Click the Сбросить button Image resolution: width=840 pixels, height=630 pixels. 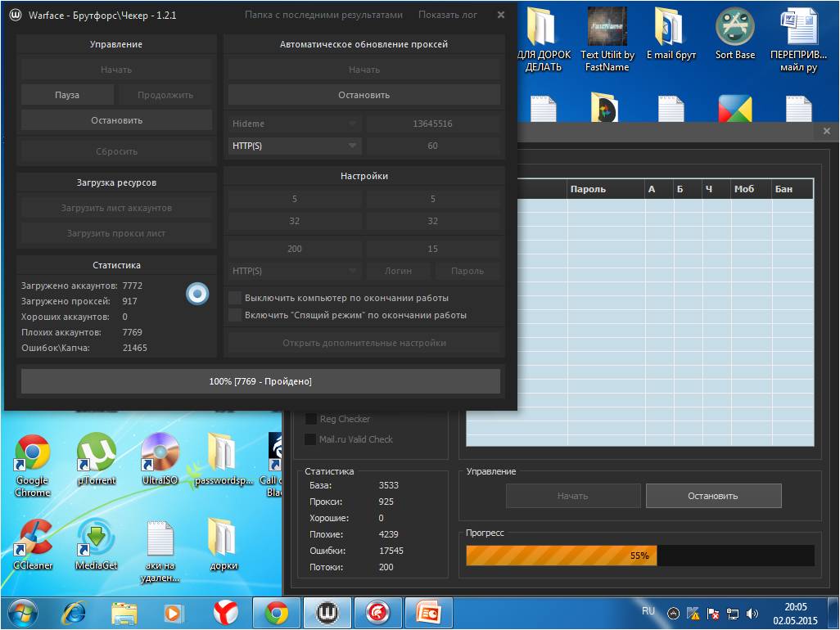[117, 151]
